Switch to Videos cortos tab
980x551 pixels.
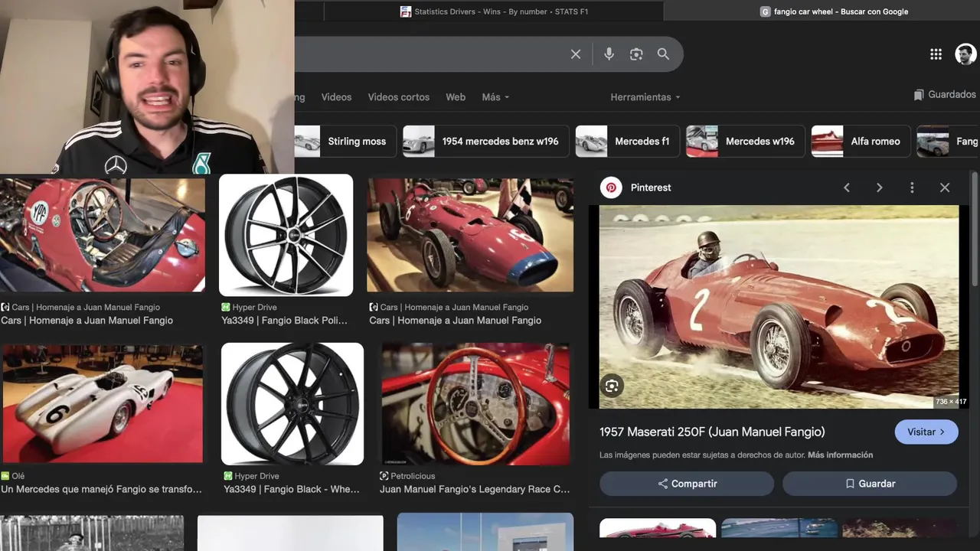[x=399, y=97]
